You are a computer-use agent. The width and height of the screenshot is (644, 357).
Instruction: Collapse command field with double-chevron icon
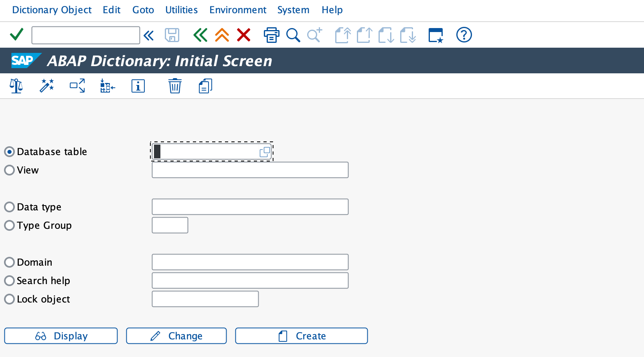pyautogui.click(x=148, y=36)
